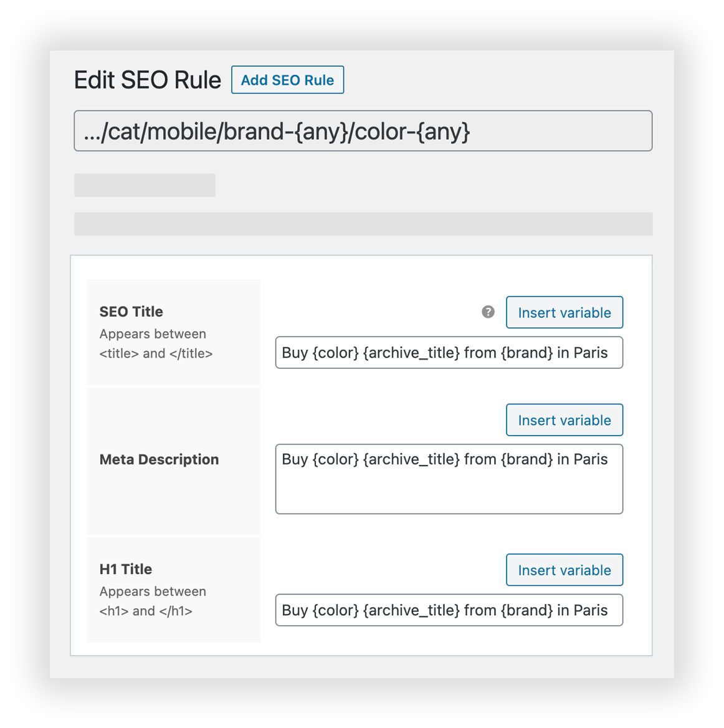
Task: Click the SEO Title section label
Action: (x=131, y=311)
